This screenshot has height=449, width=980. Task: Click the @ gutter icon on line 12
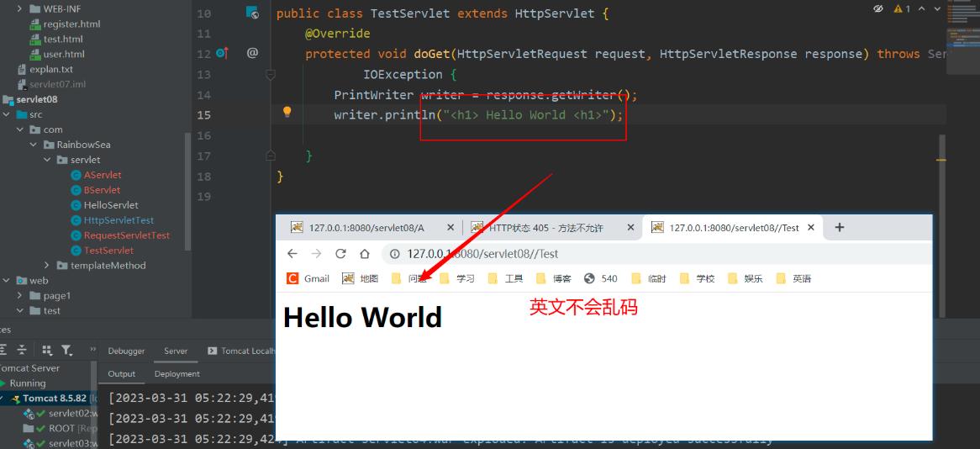click(252, 53)
